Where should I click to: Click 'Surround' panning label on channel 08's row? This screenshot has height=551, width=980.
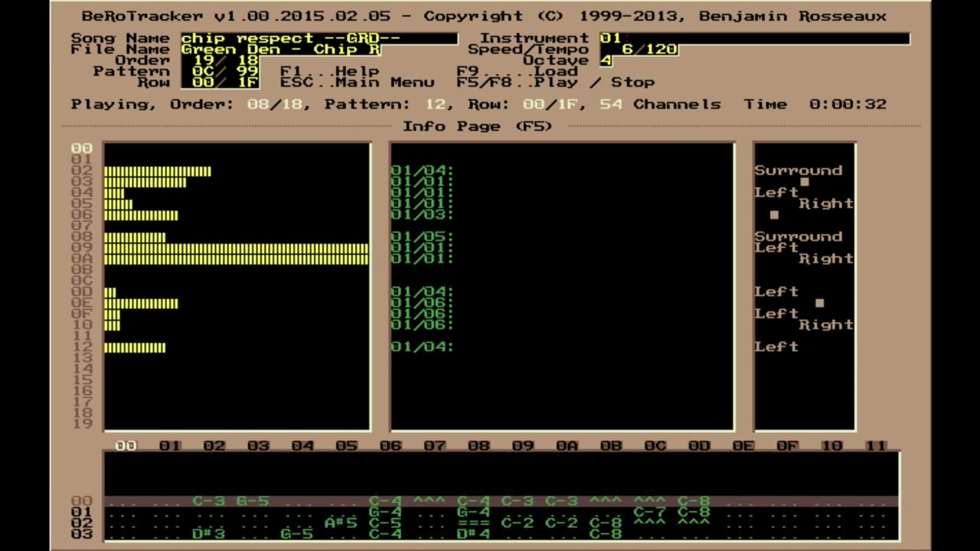point(799,237)
